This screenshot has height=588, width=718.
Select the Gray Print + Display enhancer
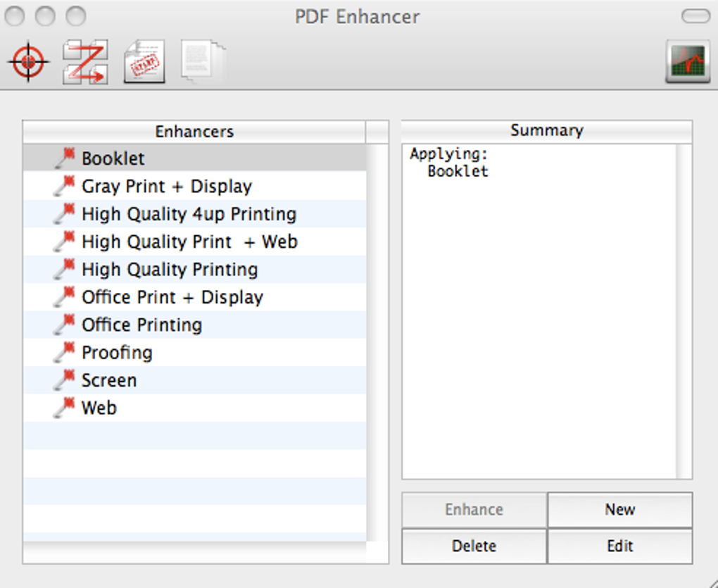pos(194,186)
